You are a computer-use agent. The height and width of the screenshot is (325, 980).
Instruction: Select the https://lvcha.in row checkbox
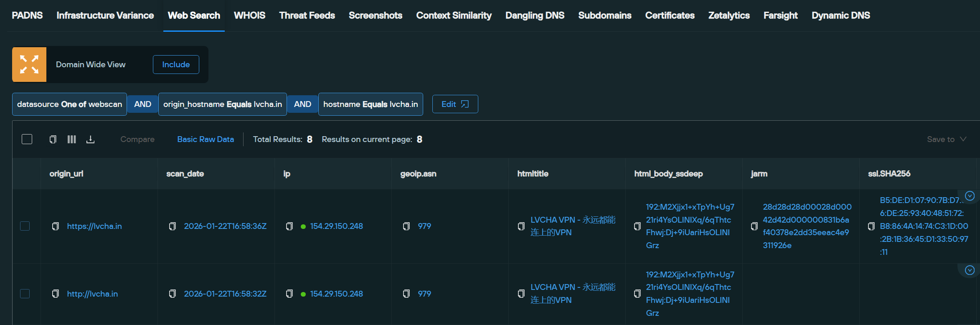25,226
